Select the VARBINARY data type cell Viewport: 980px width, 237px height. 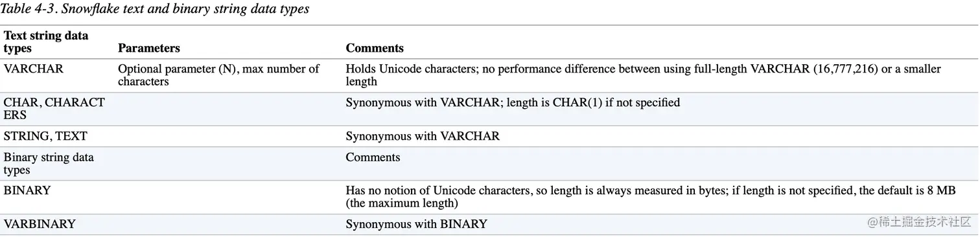pyautogui.click(x=40, y=224)
